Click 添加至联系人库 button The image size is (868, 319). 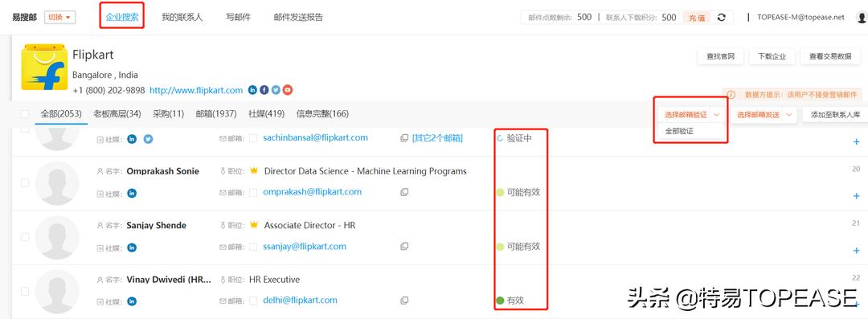[x=835, y=115]
